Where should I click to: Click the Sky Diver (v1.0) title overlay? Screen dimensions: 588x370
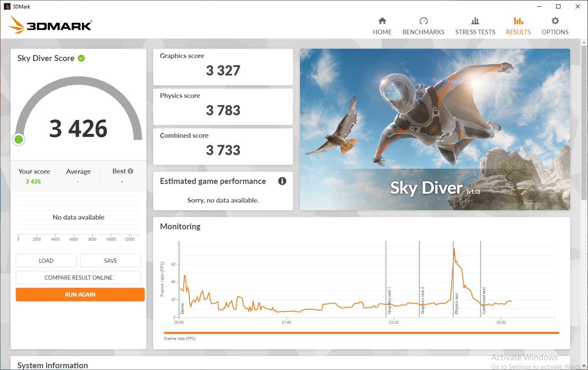point(435,188)
